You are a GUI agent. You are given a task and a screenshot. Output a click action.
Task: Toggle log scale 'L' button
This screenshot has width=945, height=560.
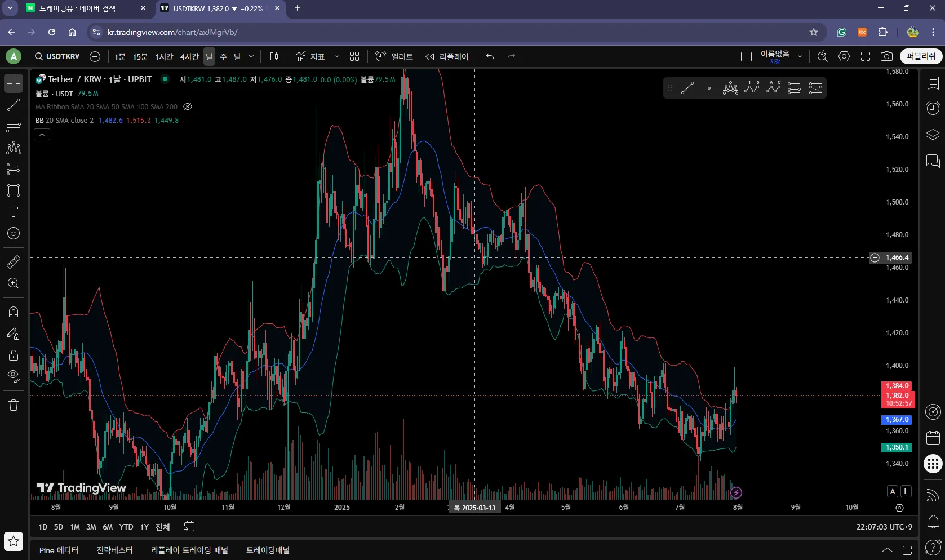[x=906, y=491]
